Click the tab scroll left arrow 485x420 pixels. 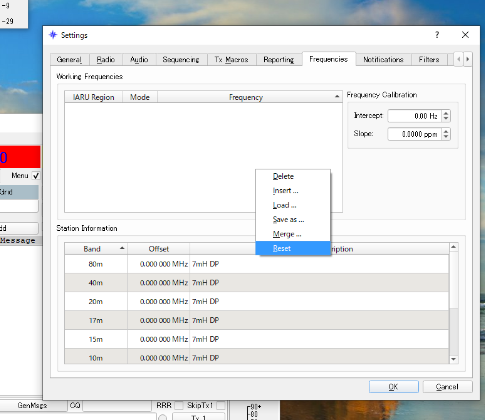pos(459,59)
